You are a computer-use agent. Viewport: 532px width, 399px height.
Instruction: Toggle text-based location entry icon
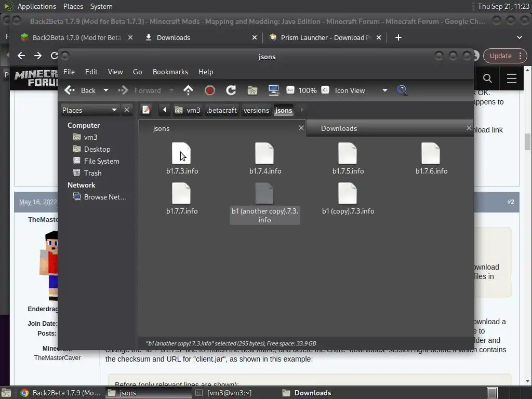coord(146,110)
